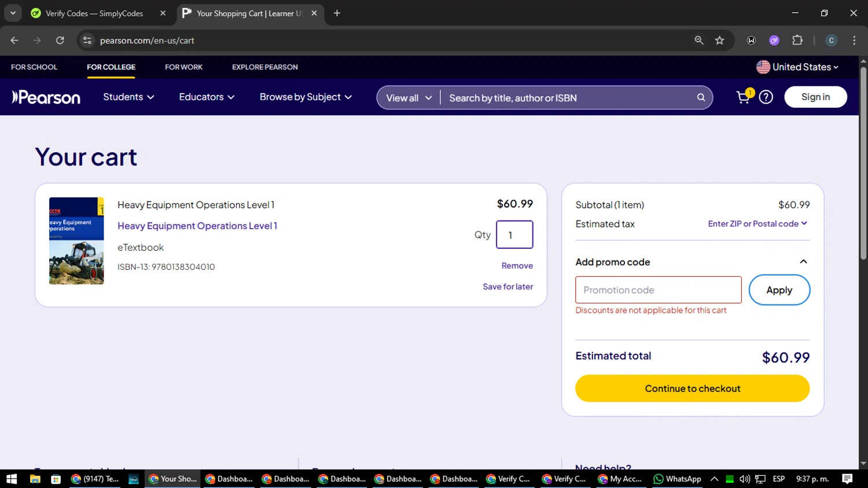Open the tab search dropdown arrow

click(13, 13)
